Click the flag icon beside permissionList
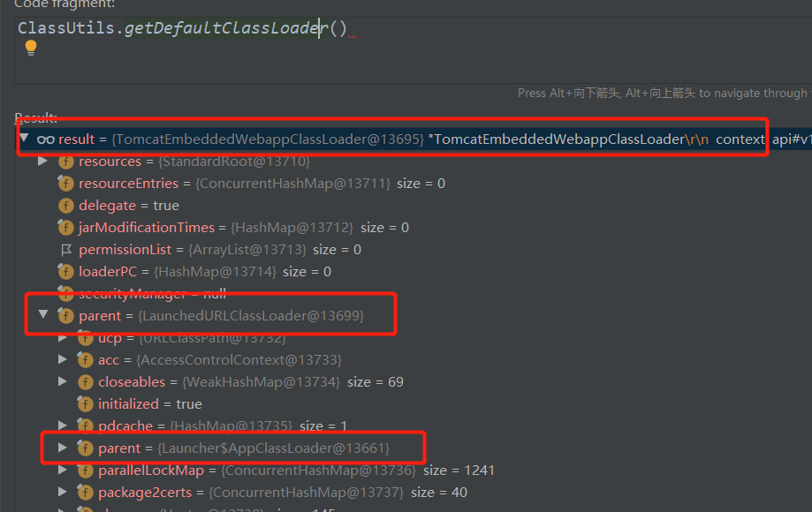 pos(65,250)
